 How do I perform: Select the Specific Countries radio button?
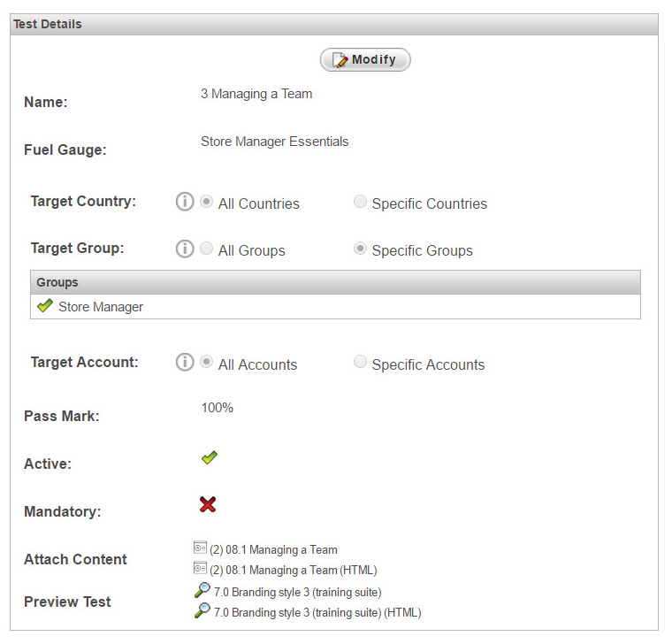click(360, 201)
